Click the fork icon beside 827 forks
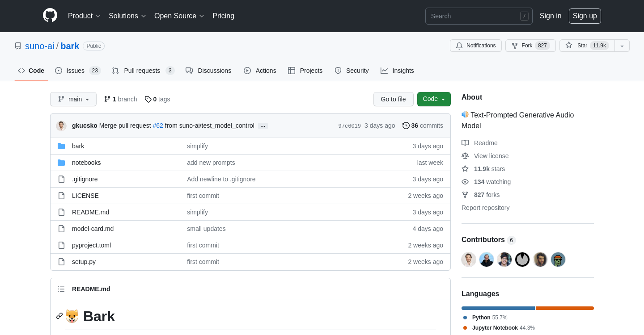 pyautogui.click(x=465, y=195)
